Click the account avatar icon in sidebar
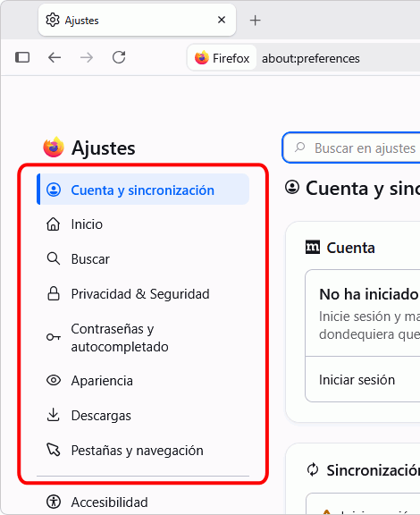Image resolution: width=420 pixels, height=515 pixels. (x=54, y=190)
